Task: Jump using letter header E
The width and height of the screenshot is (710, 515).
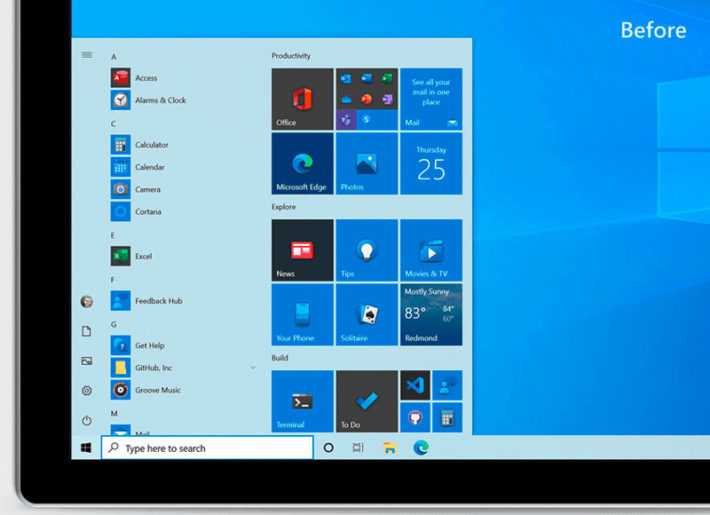Action: click(x=113, y=235)
